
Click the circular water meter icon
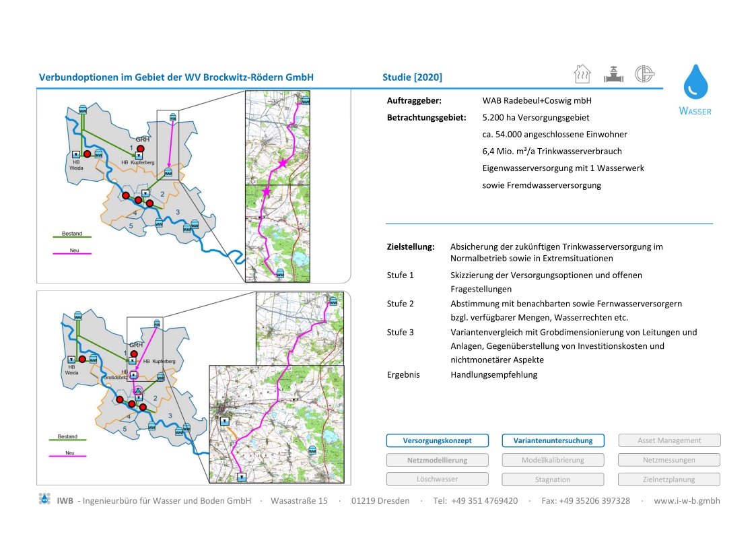point(644,74)
